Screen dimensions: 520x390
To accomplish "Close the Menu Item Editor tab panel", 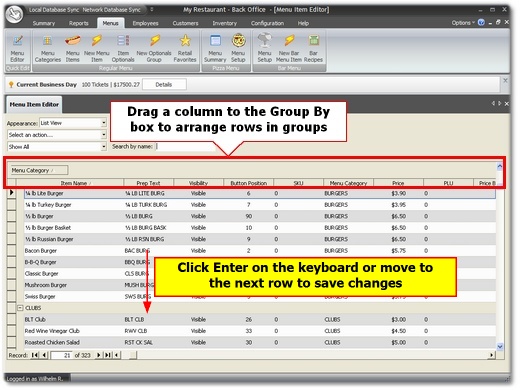I will [x=507, y=104].
